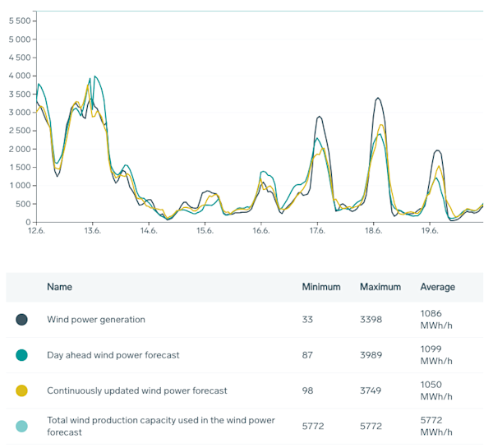Click the 1 000 y-axis label

(x=20, y=186)
